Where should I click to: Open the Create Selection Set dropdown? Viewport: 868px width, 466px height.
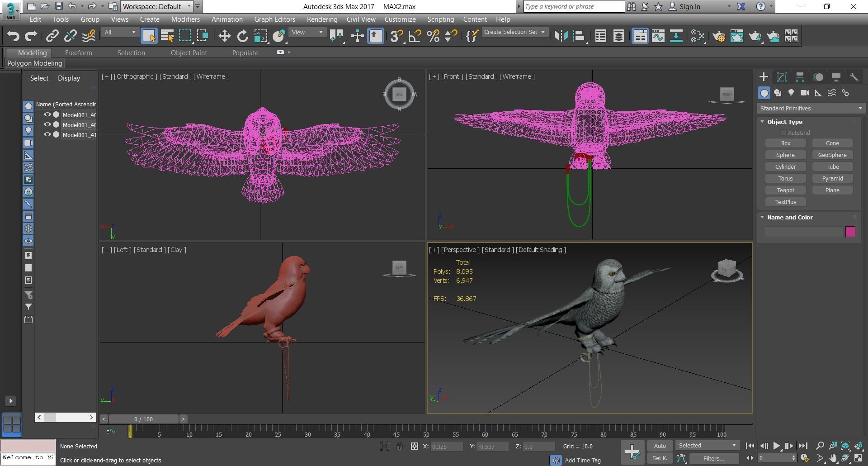pyautogui.click(x=514, y=32)
